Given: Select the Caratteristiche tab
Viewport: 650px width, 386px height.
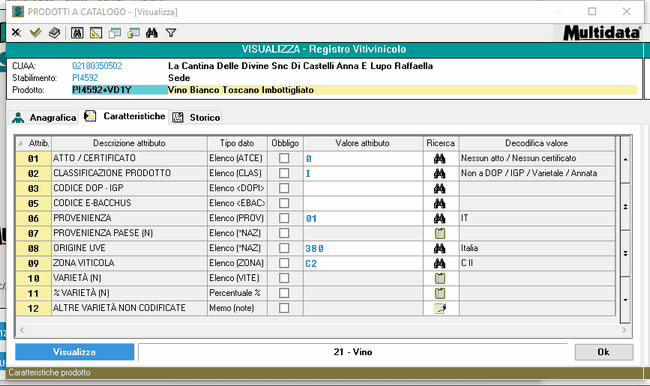Looking at the screenshot, I should coord(124,116).
